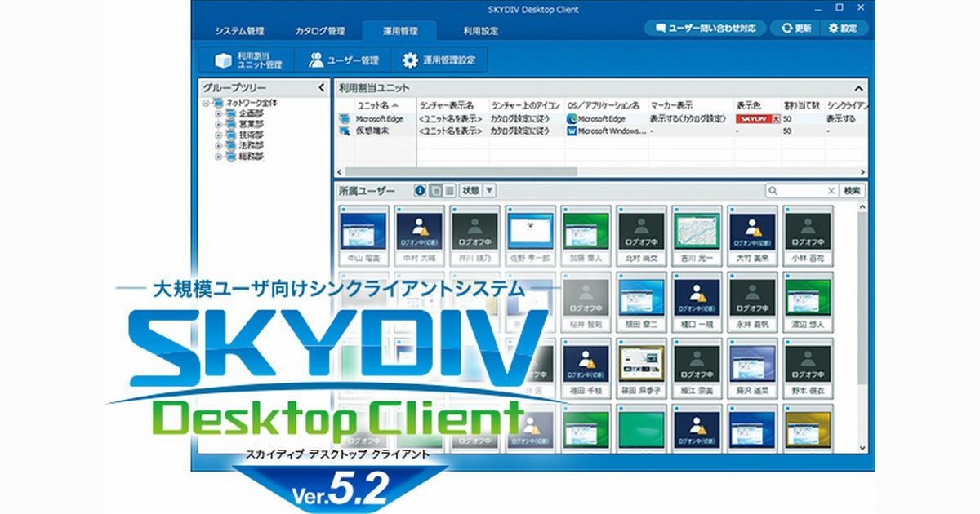Switch 所属ユーザー to thumbnail tile view

pyautogui.click(x=436, y=191)
